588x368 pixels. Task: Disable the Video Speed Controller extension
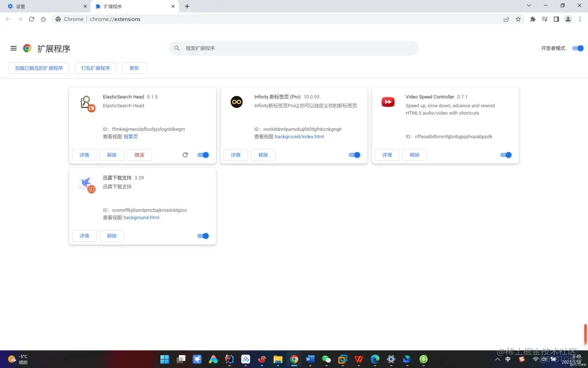(x=506, y=155)
